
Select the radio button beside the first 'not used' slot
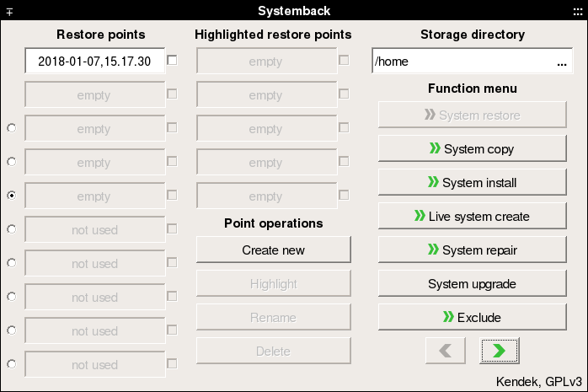click(12, 229)
